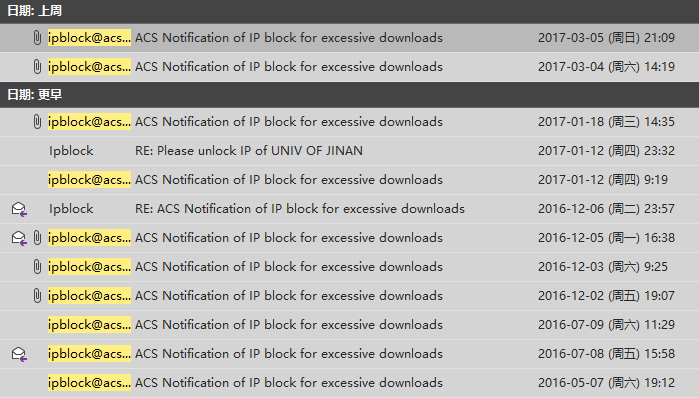Open RE: Please unlock IP of UNIV OF JINAN
Screen dimensions: 699x398
pos(249,151)
